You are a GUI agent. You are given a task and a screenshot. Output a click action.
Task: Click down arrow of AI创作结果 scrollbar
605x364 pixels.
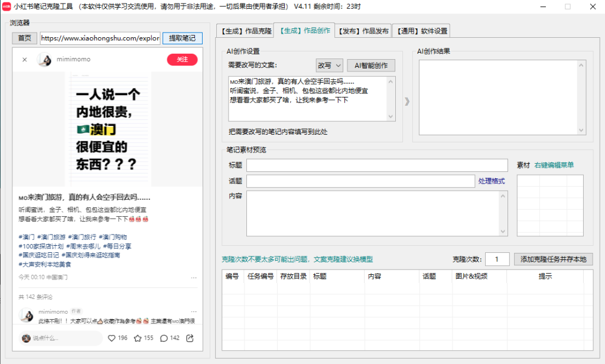pyautogui.click(x=581, y=131)
